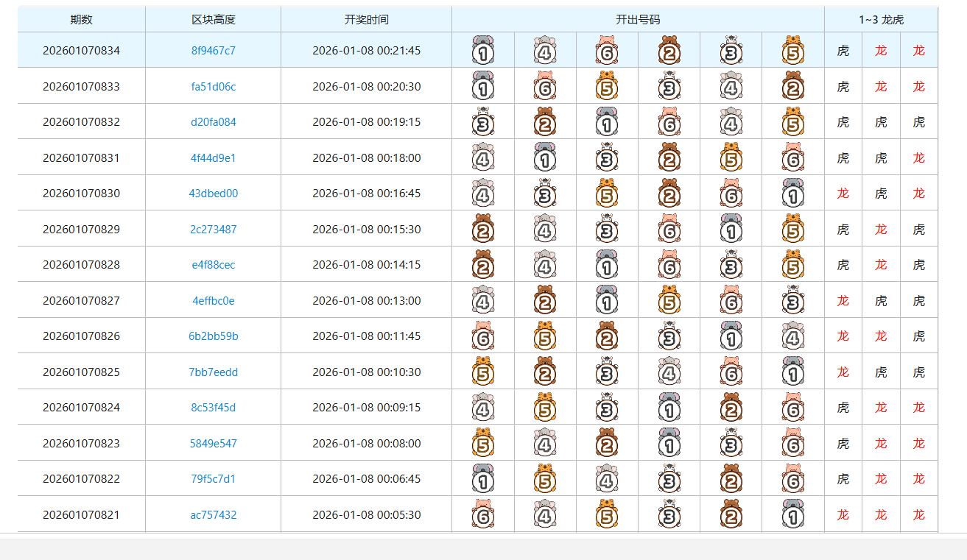967x560 pixels.
Task: Select the brown bear number 2 in row 202601070832
Action: 544,121
